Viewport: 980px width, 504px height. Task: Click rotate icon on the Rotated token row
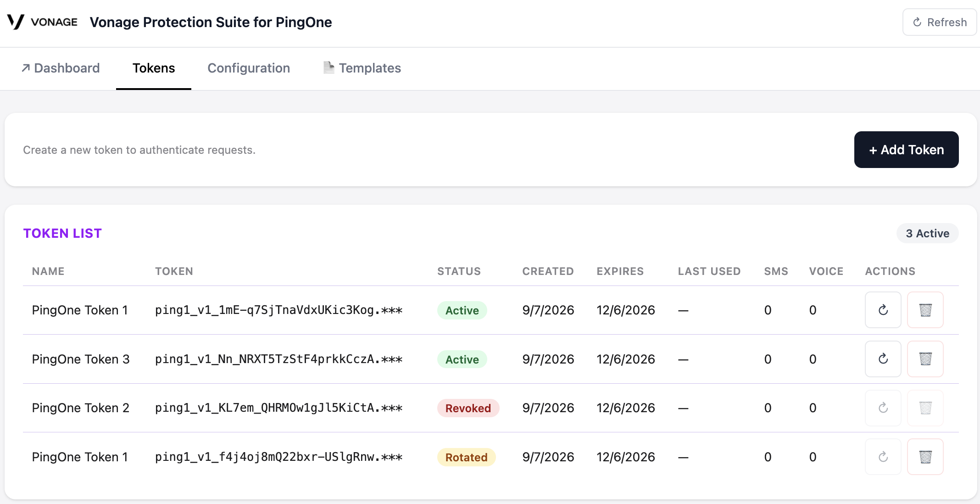[883, 457]
